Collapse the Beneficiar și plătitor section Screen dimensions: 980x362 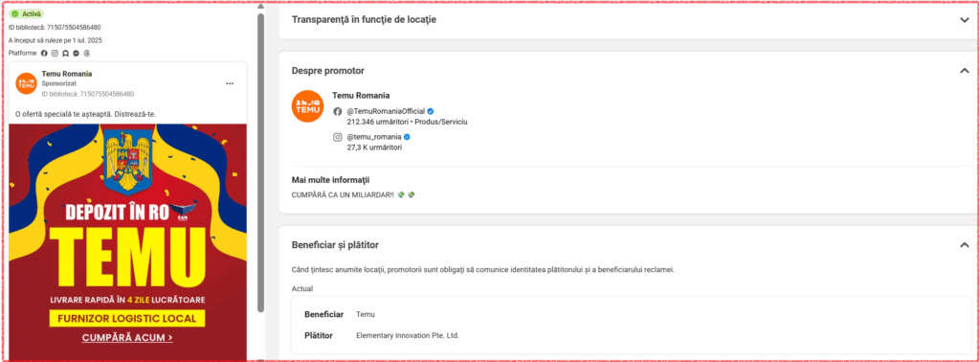(964, 245)
